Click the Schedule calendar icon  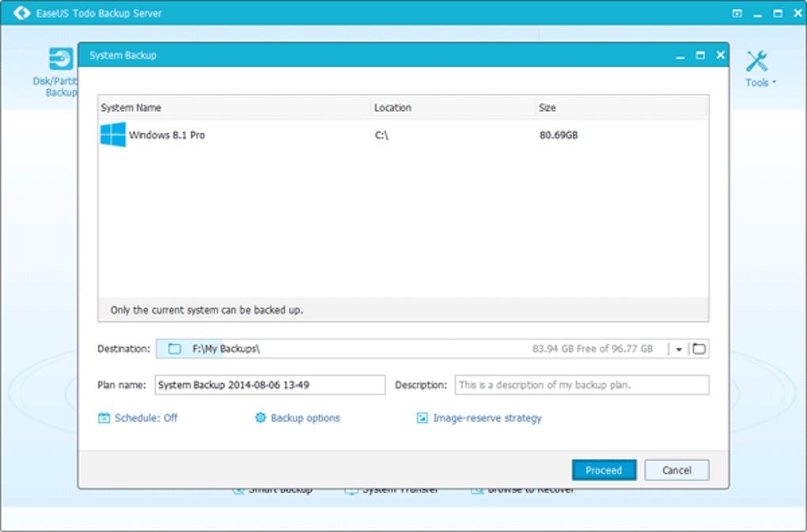tap(104, 418)
